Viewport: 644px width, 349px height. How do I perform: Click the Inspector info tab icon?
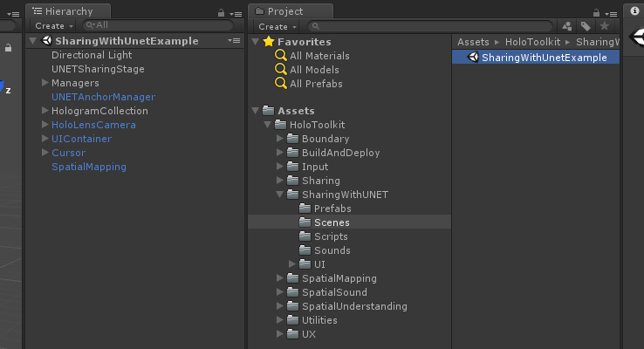634,11
